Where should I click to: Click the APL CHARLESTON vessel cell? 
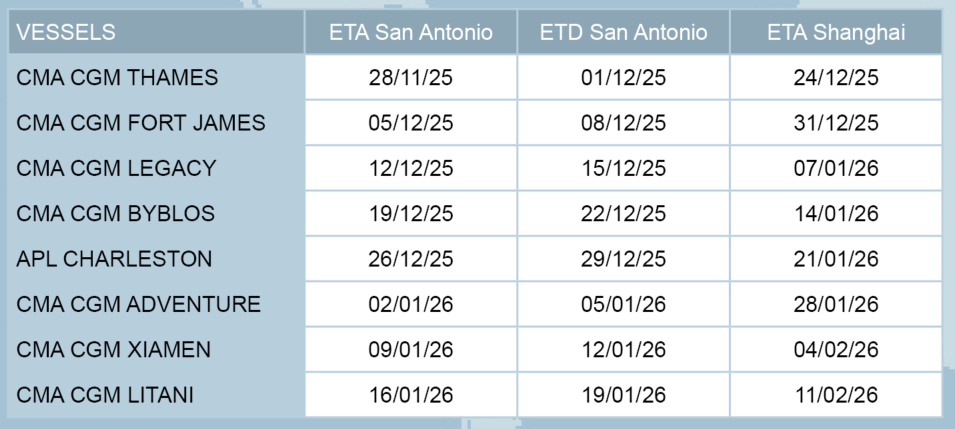tap(114, 259)
